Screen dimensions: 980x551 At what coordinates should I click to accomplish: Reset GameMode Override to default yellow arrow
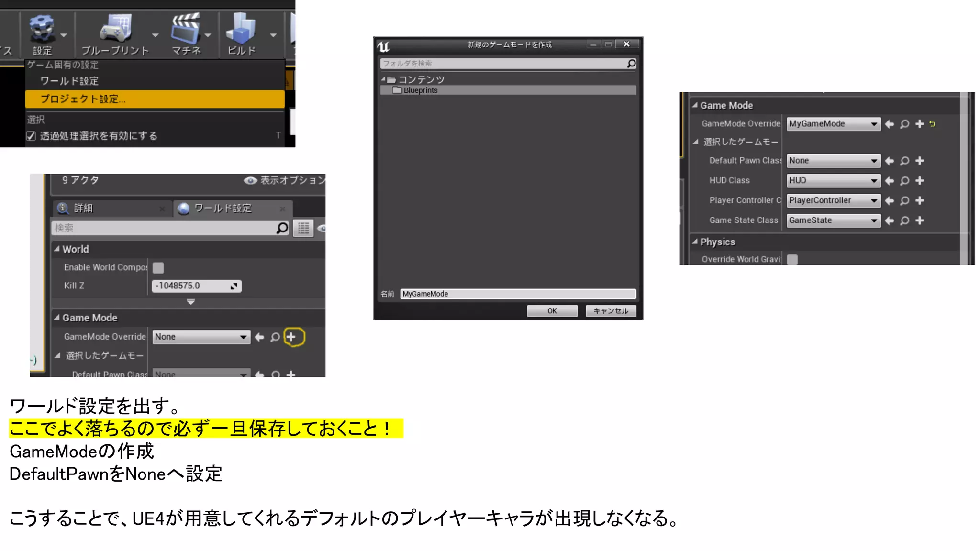pos(932,124)
